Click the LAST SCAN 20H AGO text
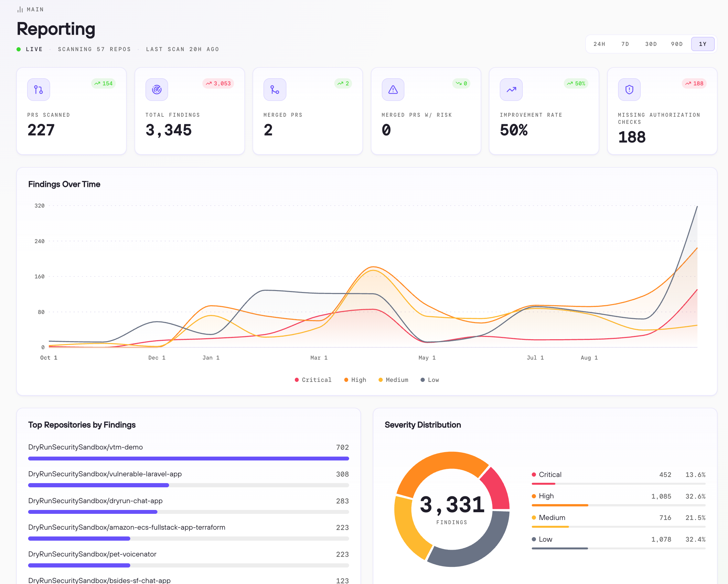Viewport: 728px width, 584px height. tap(182, 49)
